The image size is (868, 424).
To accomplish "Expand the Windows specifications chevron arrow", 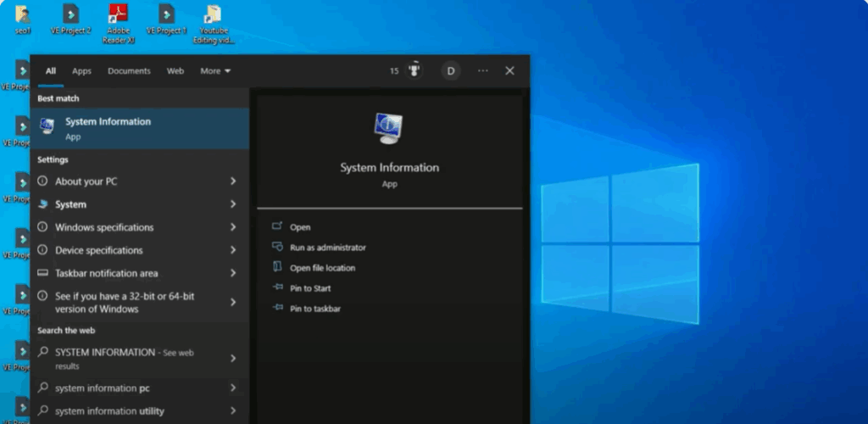I will point(233,227).
